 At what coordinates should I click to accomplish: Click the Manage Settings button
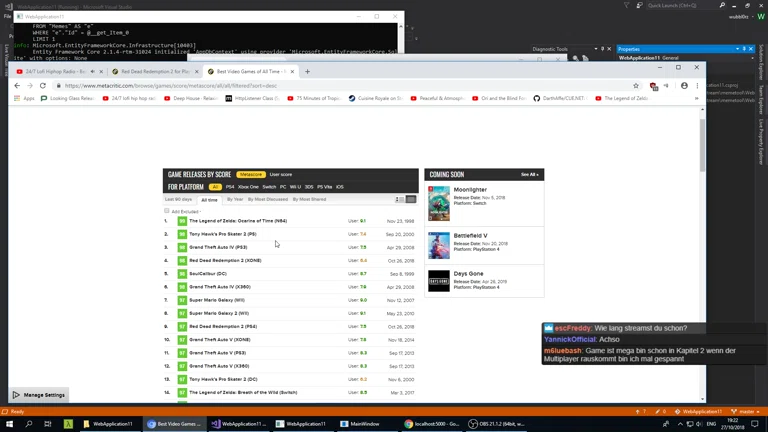[x=39, y=395]
